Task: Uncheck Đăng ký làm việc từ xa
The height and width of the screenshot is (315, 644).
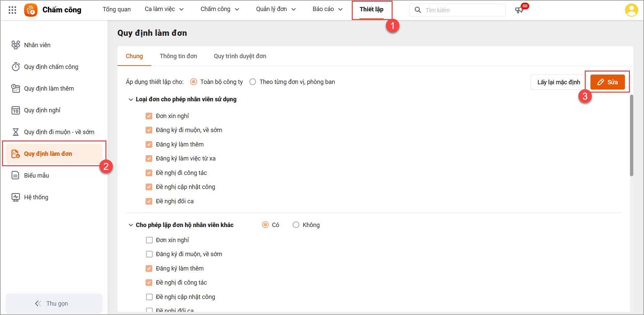Action: (149, 159)
